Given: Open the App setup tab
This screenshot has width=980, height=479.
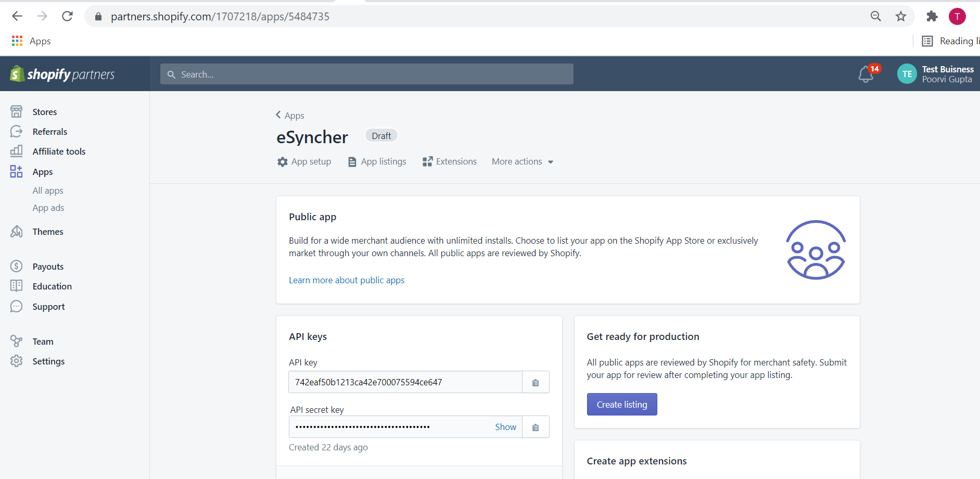Looking at the screenshot, I should 304,161.
